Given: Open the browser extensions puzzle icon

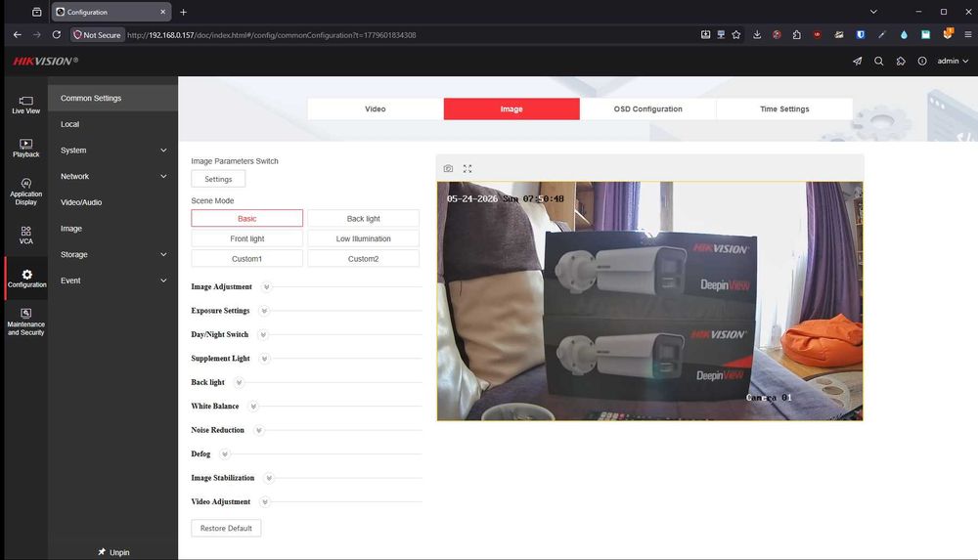Looking at the screenshot, I should click(796, 35).
